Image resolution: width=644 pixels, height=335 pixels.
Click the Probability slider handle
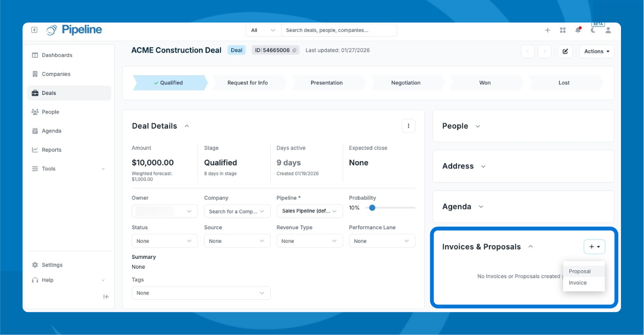click(372, 208)
